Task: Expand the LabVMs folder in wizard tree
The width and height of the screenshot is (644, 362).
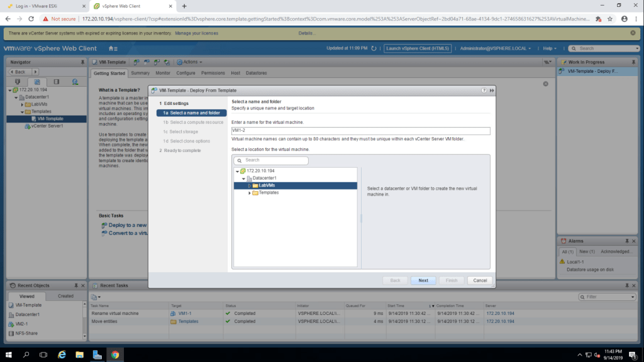Action: [x=250, y=185]
